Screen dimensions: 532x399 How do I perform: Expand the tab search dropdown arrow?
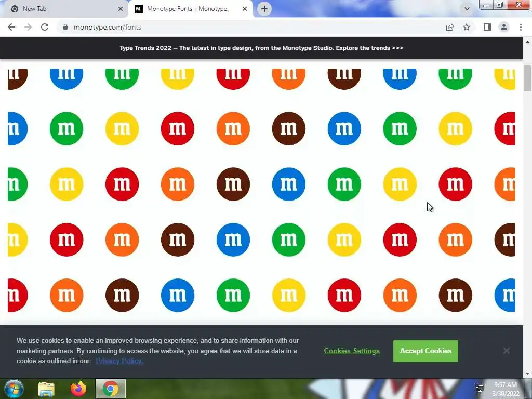(467, 9)
